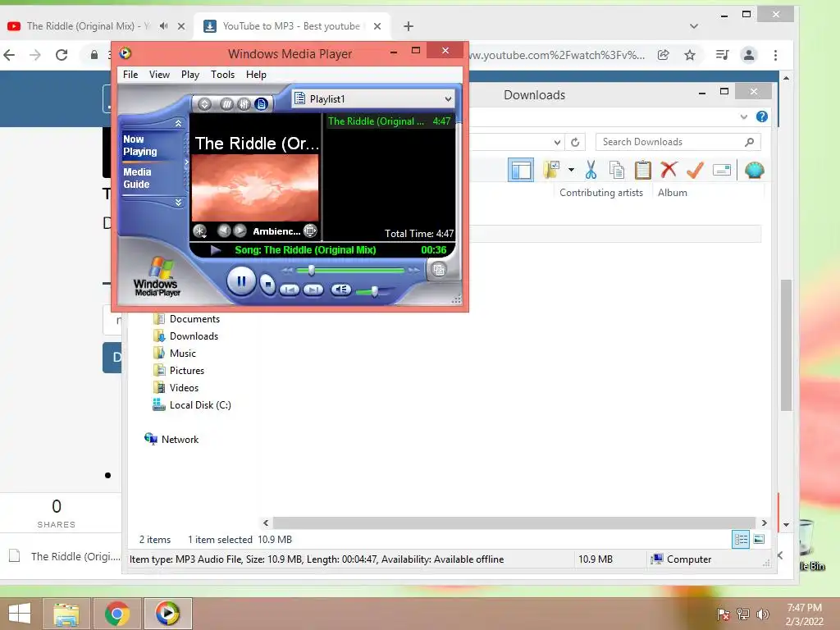Open the Windows Start button
The width and height of the screenshot is (840, 630).
tap(20, 614)
